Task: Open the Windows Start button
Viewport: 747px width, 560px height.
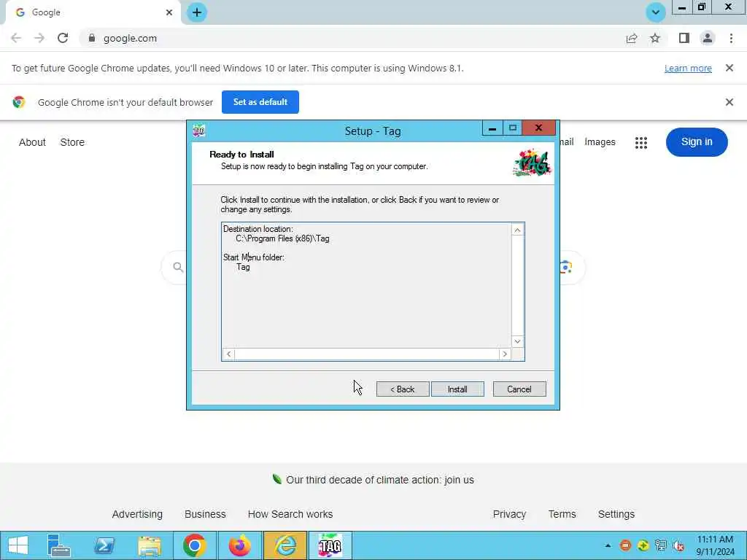Action: coord(18,545)
